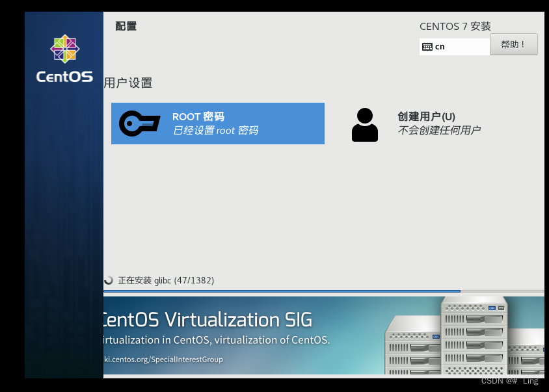Click the installation progress bar
Image resolution: width=549 pixels, height=392 pixels.
point(323,291)
